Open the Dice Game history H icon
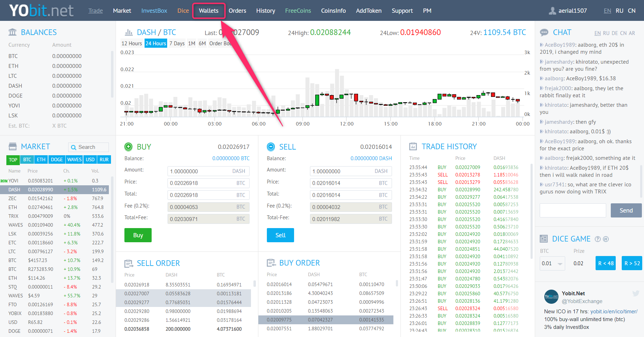The image size is (644, 337). click(605, 239)
